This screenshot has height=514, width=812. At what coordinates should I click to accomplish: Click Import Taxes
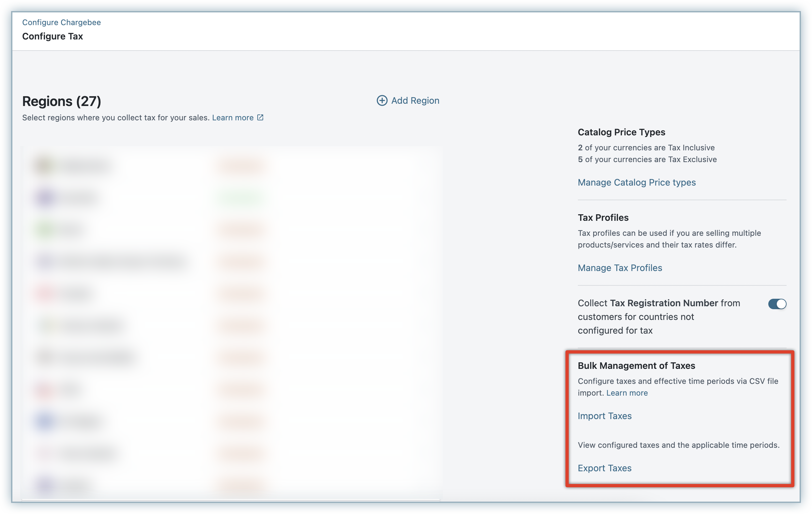point(605,416)
